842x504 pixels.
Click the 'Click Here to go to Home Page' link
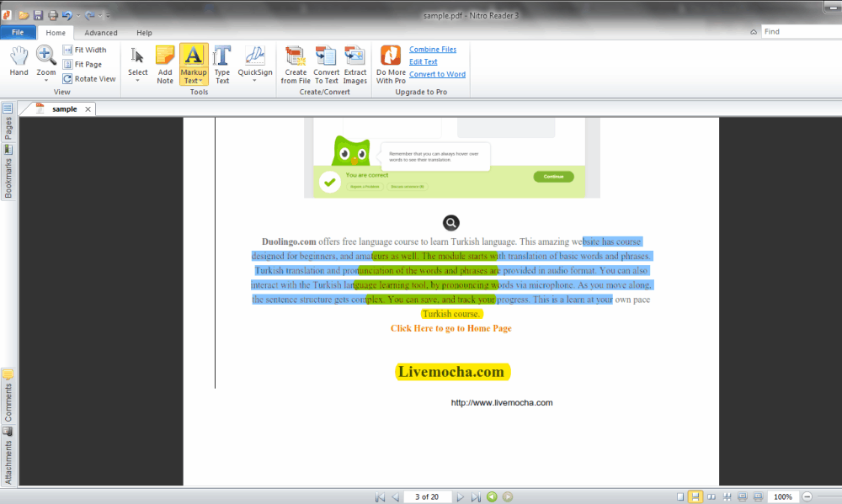[451, 328]
